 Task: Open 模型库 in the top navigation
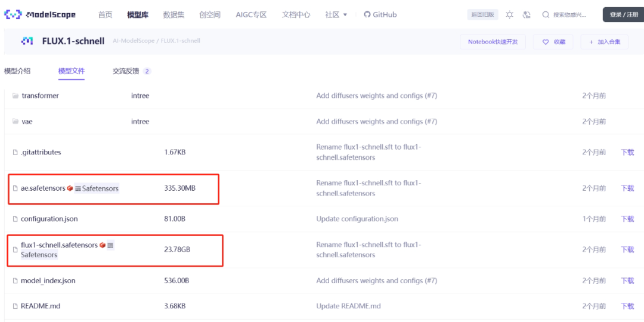point(138,15)
